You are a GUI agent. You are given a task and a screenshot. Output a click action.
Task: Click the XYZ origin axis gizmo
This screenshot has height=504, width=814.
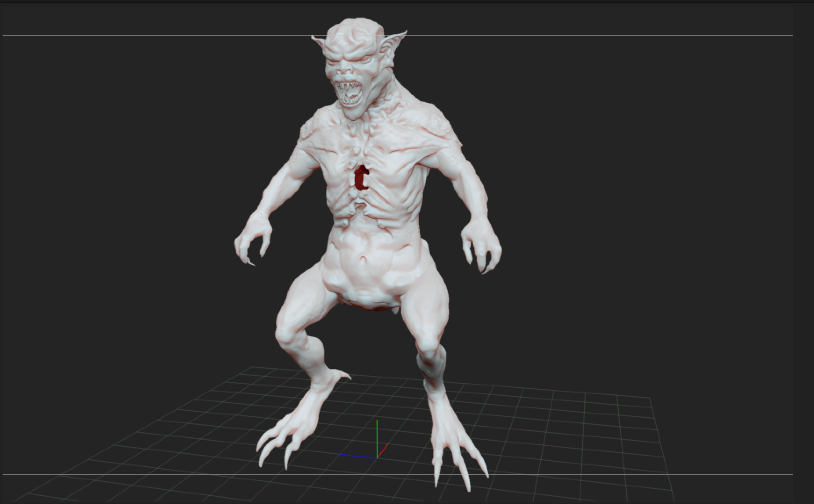click(364, 439)
